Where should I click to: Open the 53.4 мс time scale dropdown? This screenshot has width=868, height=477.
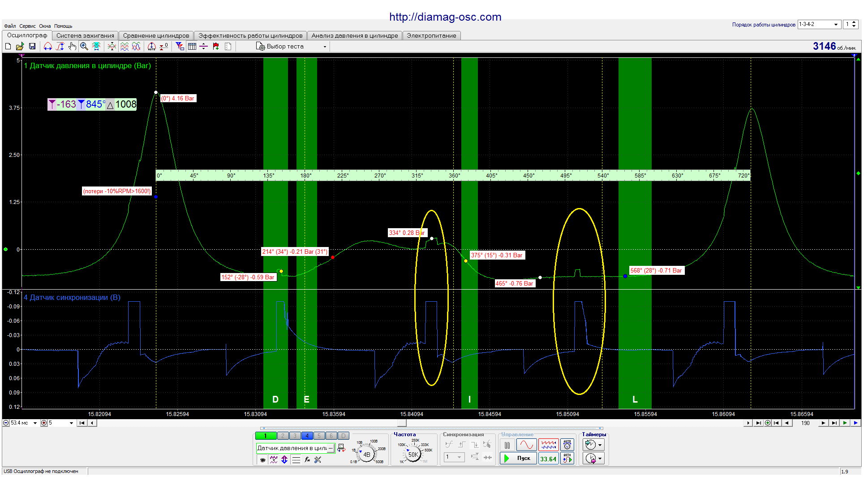tap(35, 423)
